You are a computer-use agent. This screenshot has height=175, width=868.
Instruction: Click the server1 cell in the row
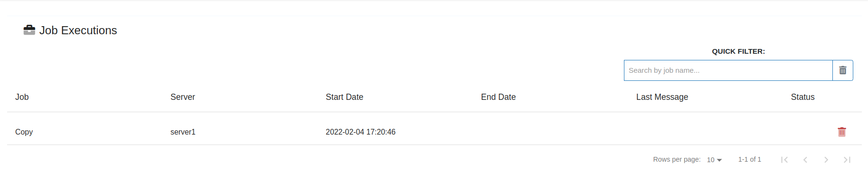[183, 132]
